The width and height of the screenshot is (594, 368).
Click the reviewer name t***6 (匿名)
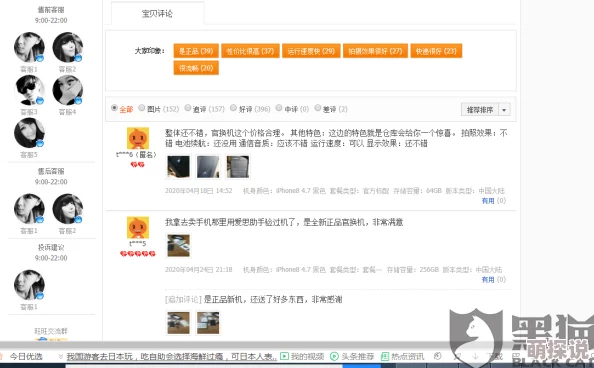pyautogui.click(x=136, y=154)
